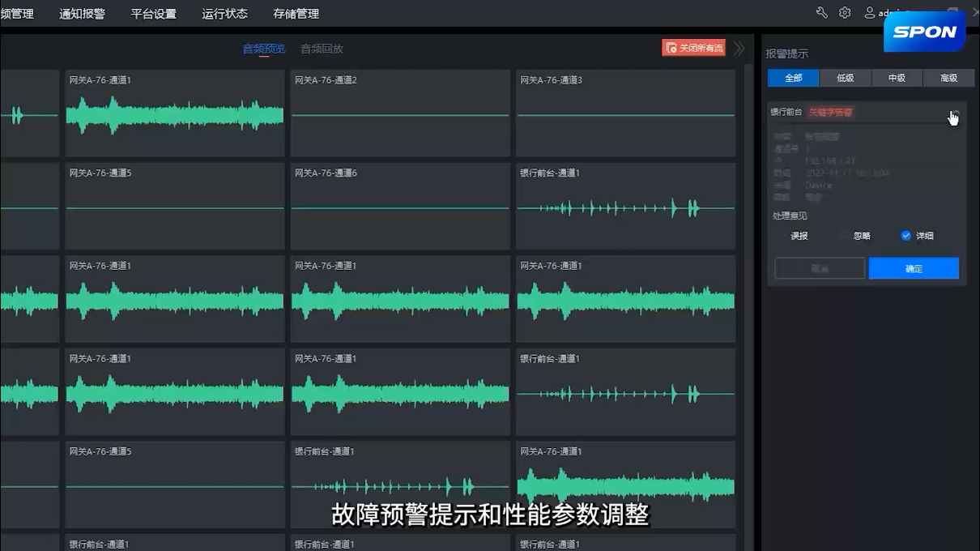Click the 处理意见 label
Screen dimensions: 980x551
(790, 216)
